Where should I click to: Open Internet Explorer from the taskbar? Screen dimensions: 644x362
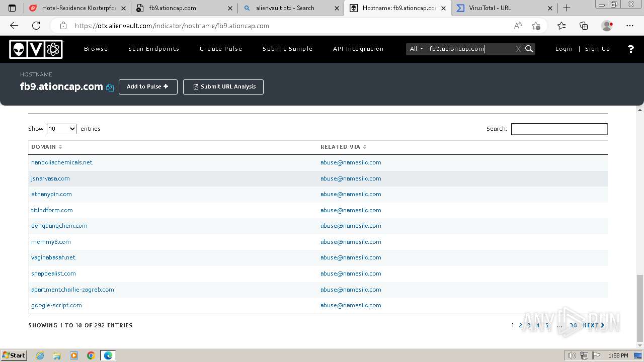[x=40, y=355]
